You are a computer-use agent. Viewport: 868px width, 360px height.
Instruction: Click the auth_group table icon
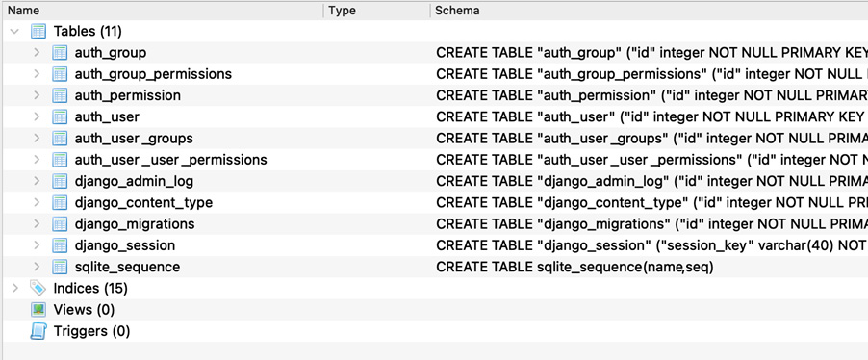pyautogui.click(x=60, y=53)
